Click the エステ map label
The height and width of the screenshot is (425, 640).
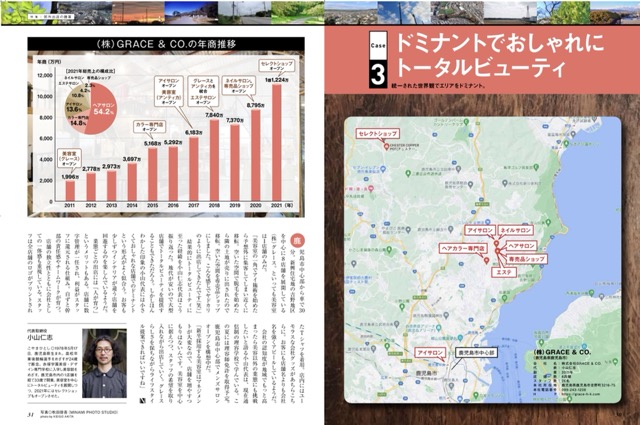click(x=504, y=272)
